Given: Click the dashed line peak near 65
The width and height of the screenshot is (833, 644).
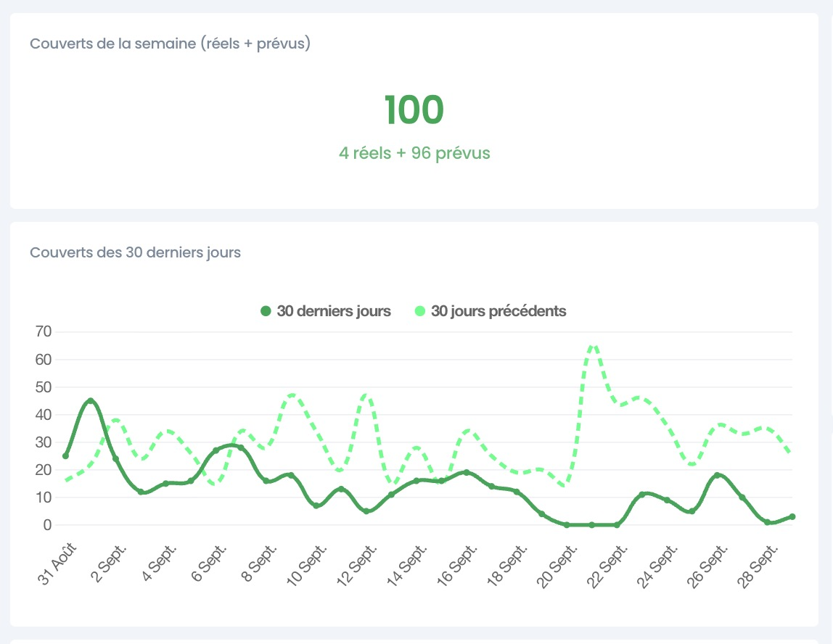Looking at the screenshot, I should click(594, 346).
